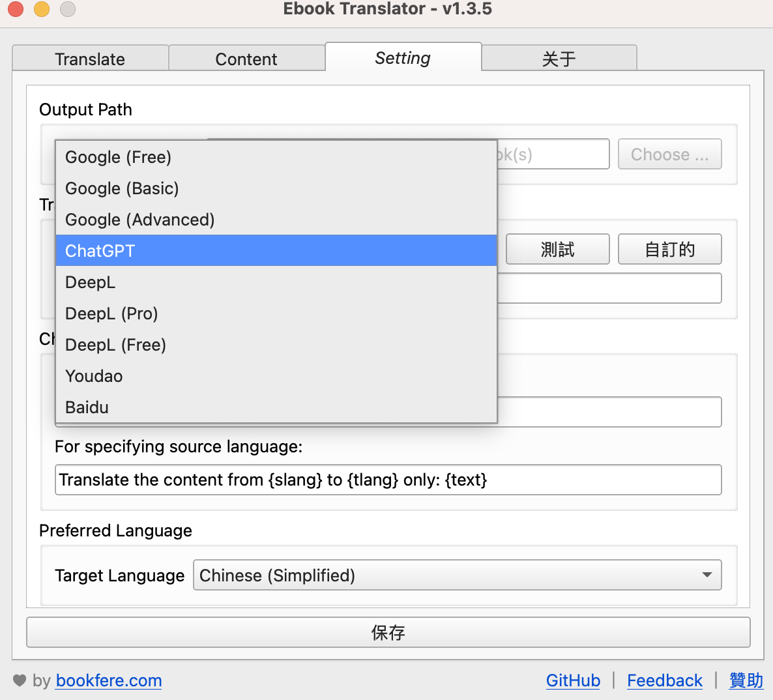Open the Content tab

[246, 59]
